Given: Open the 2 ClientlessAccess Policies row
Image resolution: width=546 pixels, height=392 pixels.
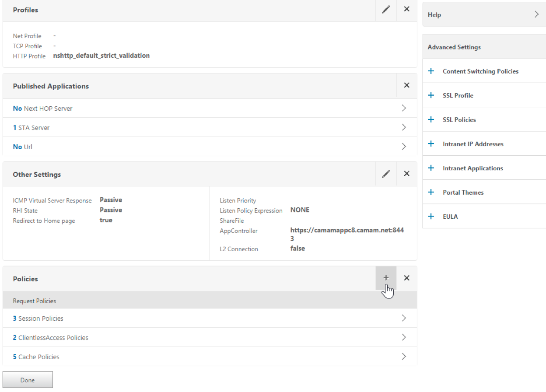Looking at the screenshot, I should [210, 338].
